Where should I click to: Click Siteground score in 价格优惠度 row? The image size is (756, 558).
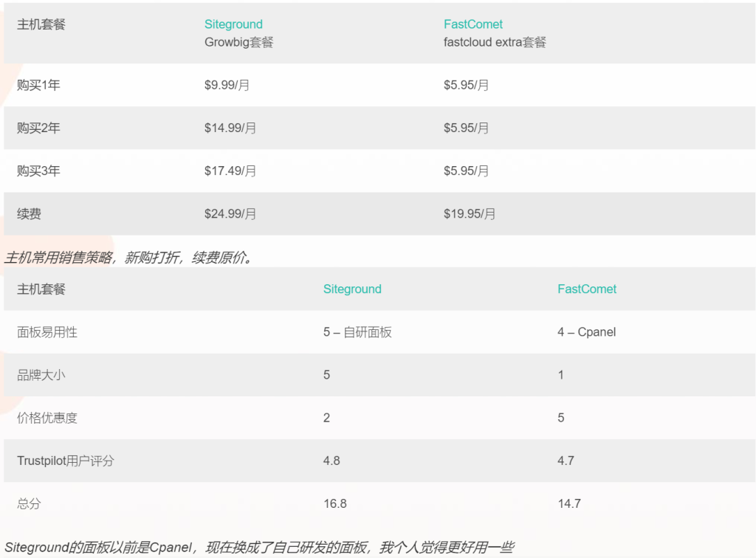tap(326, 418)
